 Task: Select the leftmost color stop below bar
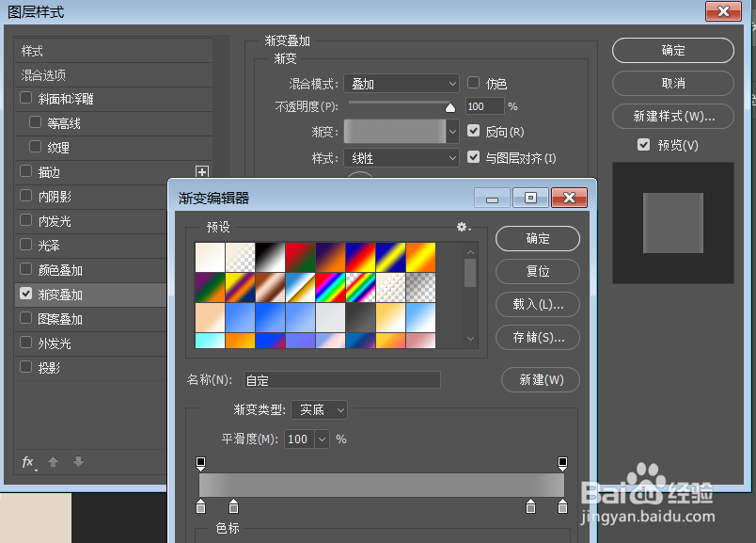click(201, 506)
